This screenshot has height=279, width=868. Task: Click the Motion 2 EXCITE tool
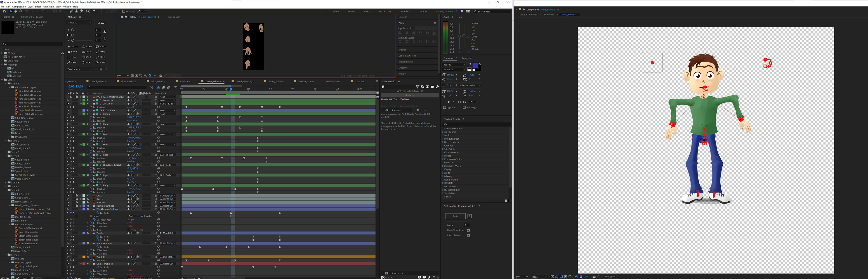click(x=73, y=47)
